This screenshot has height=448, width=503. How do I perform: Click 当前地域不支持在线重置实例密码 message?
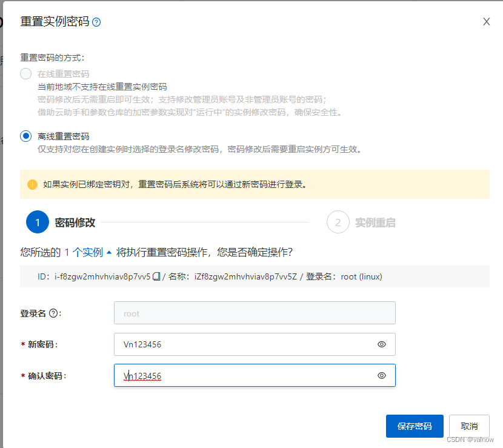pos(102,87)
